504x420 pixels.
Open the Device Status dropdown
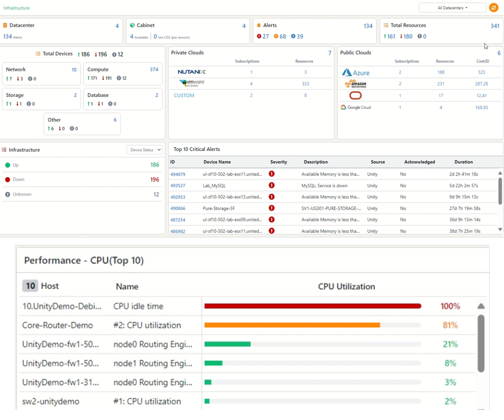[x=144, y=150]
